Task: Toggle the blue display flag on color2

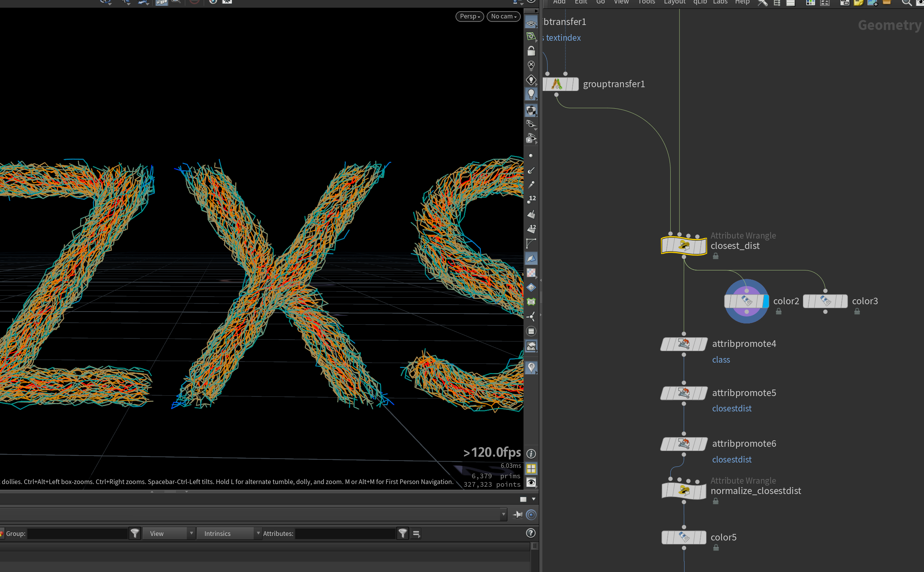Action: click(765, 301)
